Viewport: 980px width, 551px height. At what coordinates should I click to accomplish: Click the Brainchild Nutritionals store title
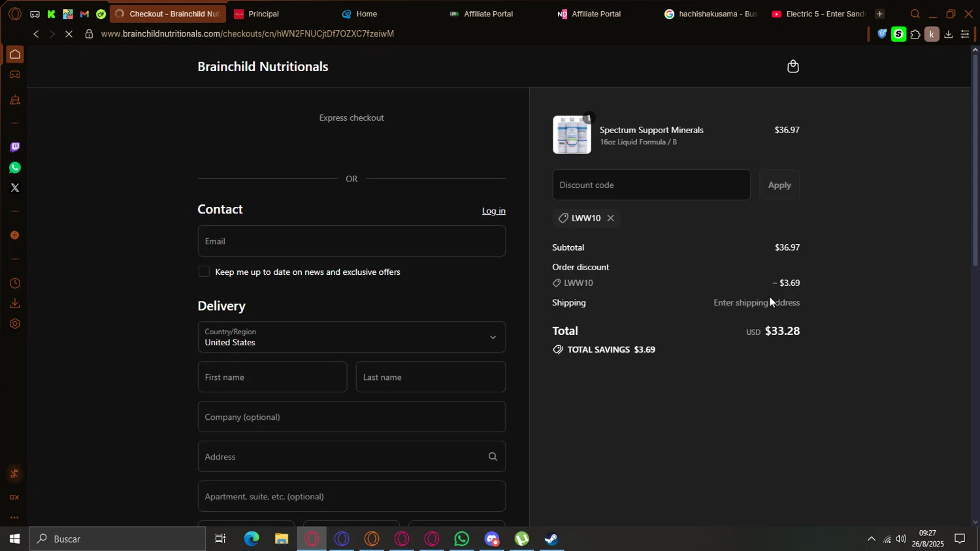click(x=263, y=67)
